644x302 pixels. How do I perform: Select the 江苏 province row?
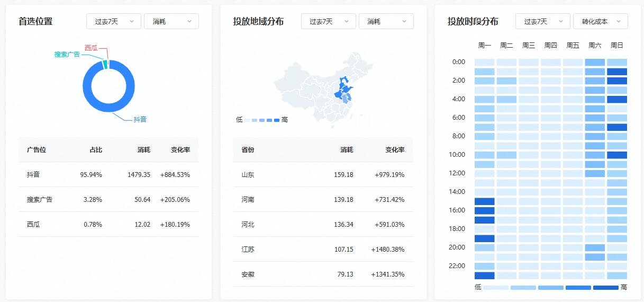coord(323,249)
